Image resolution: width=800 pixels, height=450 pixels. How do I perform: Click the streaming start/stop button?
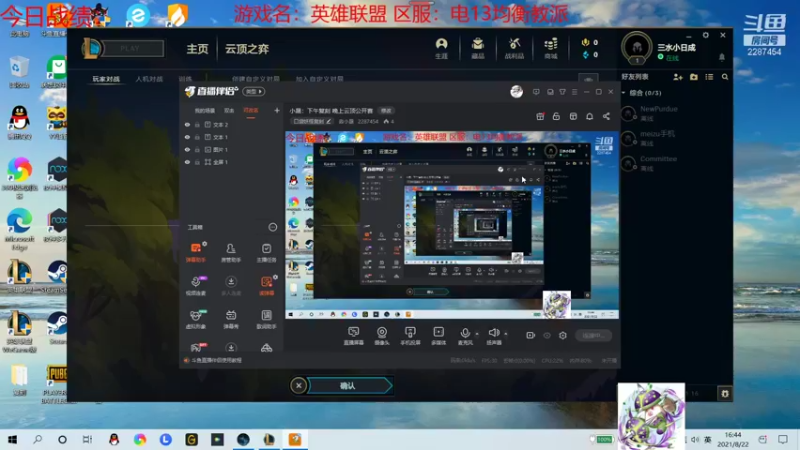593,335
